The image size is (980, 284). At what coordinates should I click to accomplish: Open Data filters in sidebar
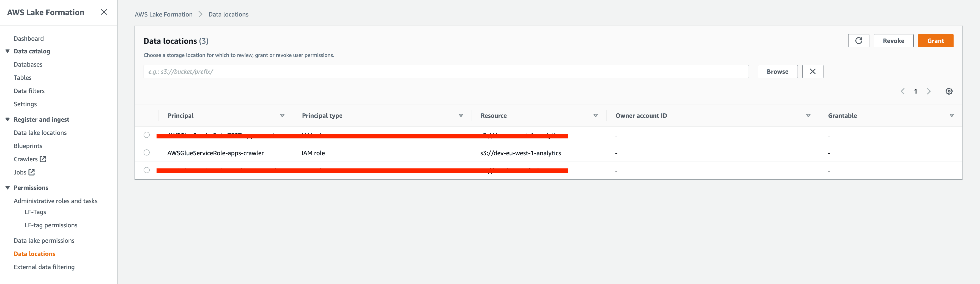[29, 91]
